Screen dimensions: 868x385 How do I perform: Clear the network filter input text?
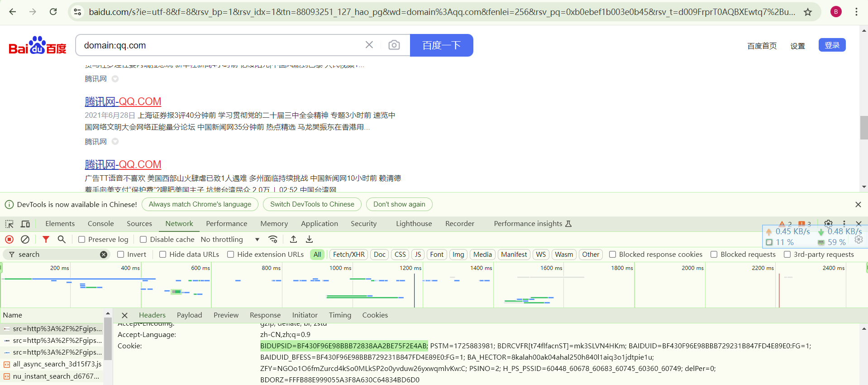coord(104,255)
